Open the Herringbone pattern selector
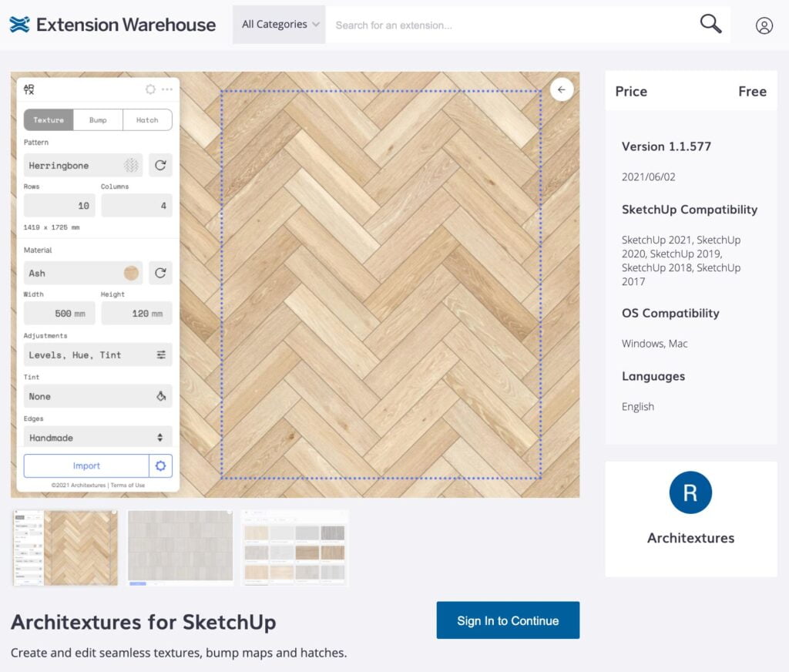 tap(83, 165)
